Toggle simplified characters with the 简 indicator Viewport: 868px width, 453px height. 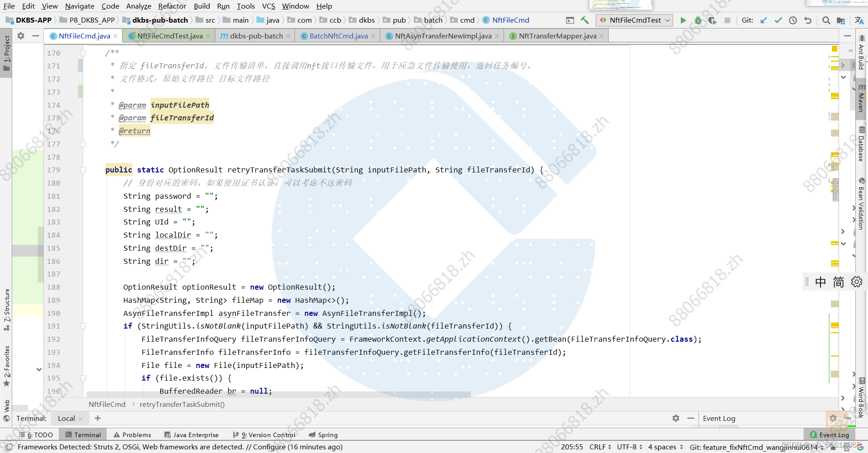838,282
